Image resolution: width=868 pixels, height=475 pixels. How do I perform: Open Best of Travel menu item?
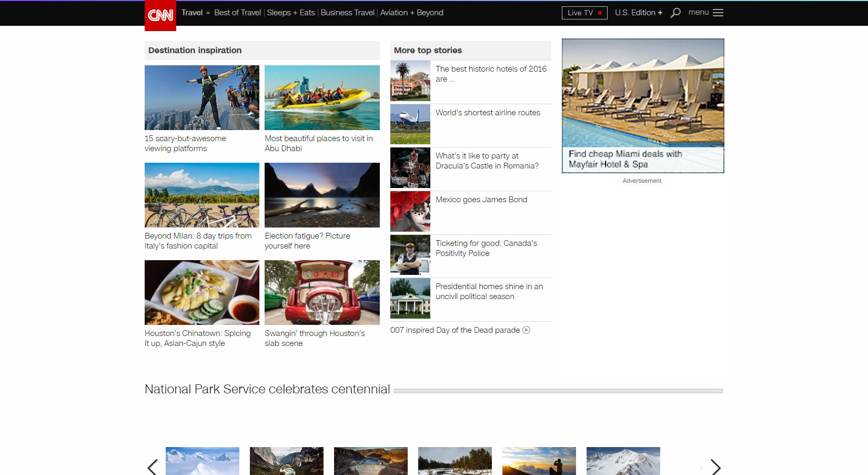(x=237, y=13)
